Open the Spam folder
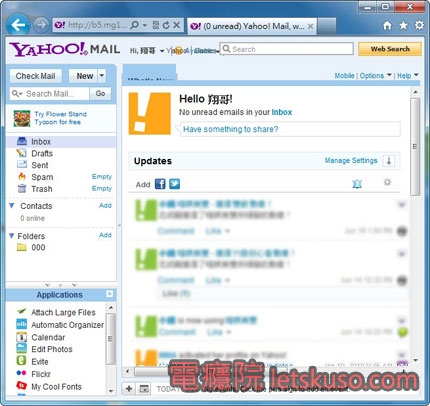Screen dimensions: 430x406 42,177
